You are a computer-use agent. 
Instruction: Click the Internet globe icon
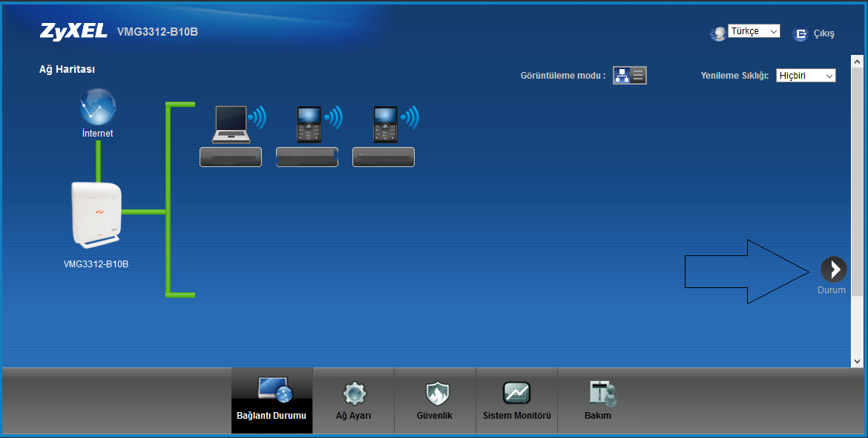pyautogui.click(x=98, y=107)
